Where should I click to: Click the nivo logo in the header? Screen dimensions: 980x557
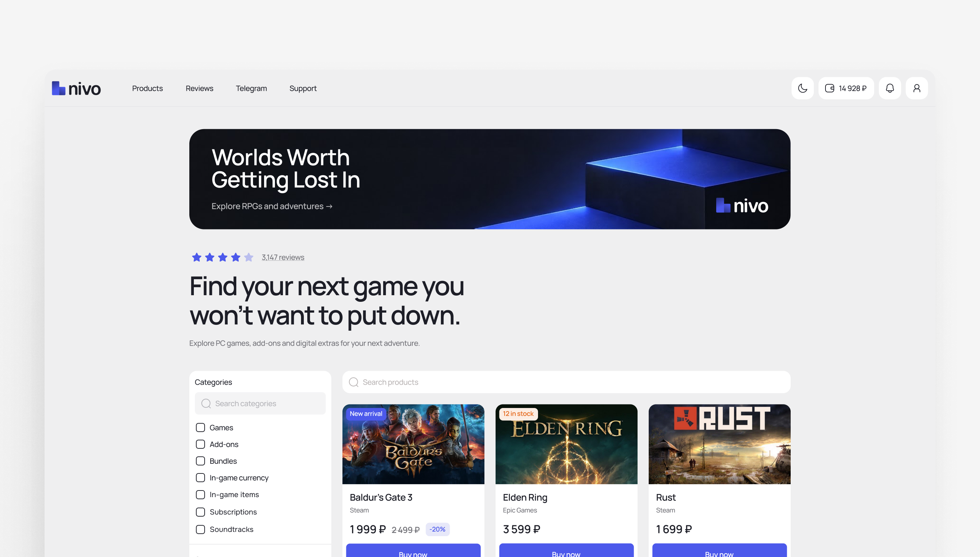tap(76, 88)
